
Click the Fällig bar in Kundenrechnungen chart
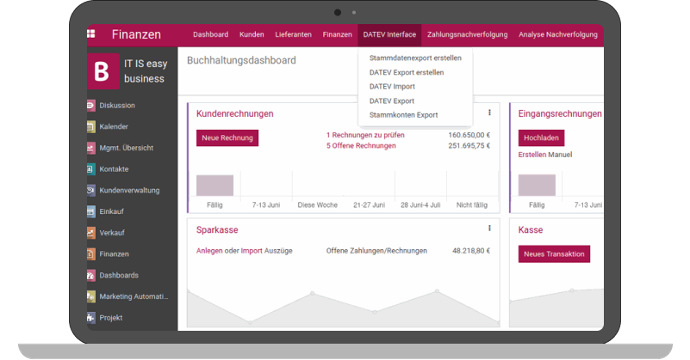click(215, 185)
